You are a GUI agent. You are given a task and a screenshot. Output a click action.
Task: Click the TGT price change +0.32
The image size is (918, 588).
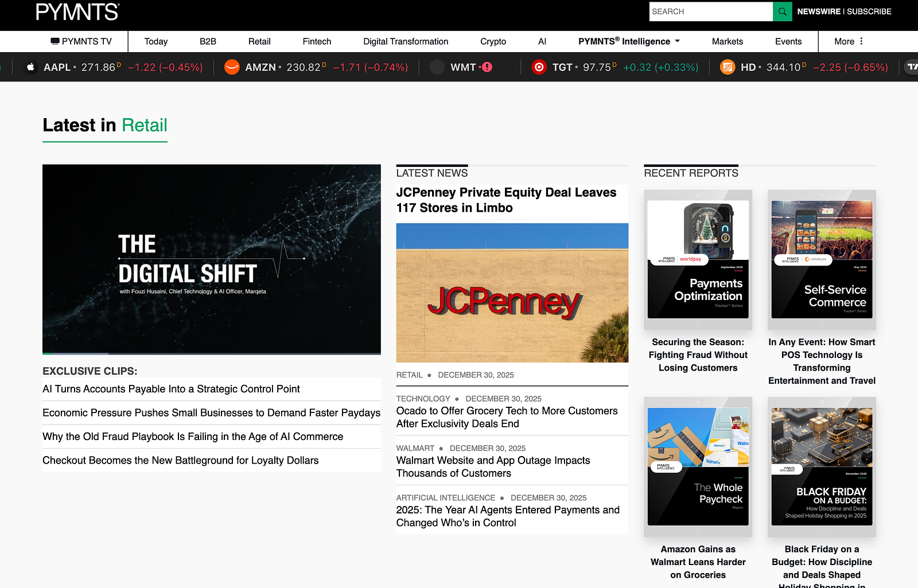pyautogui.click(x=661, y=67)
